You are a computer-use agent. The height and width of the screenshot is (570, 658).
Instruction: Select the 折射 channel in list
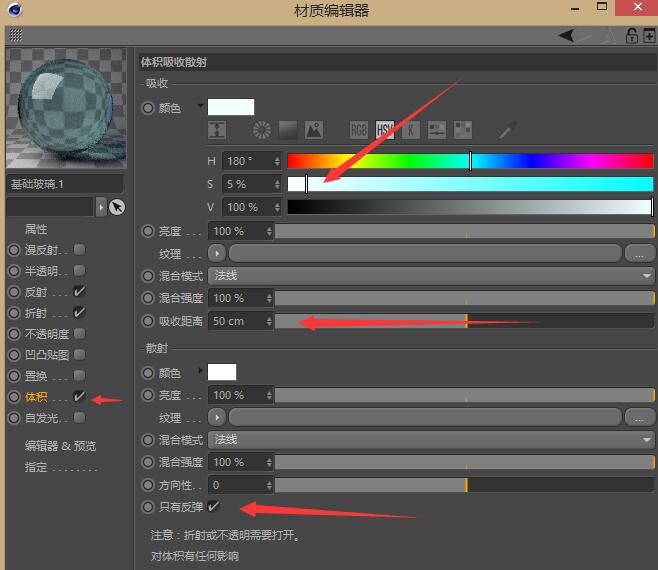pyautogui.click(x=36, y=313)
